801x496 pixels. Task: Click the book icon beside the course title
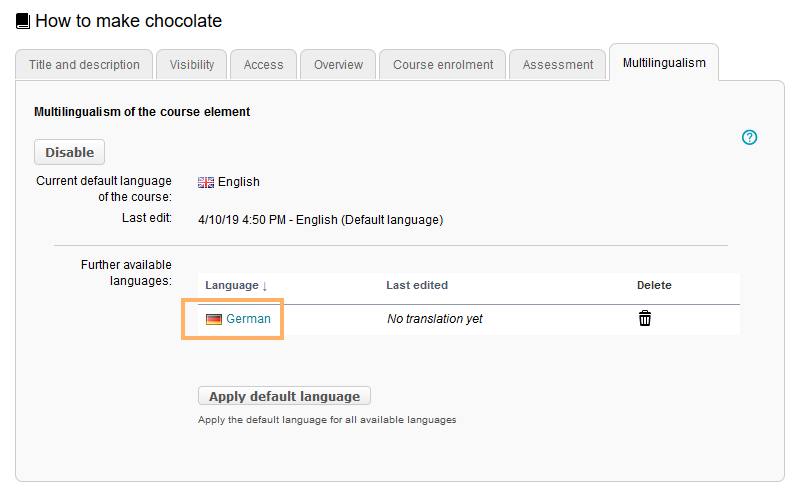click(x=22, y=21)
